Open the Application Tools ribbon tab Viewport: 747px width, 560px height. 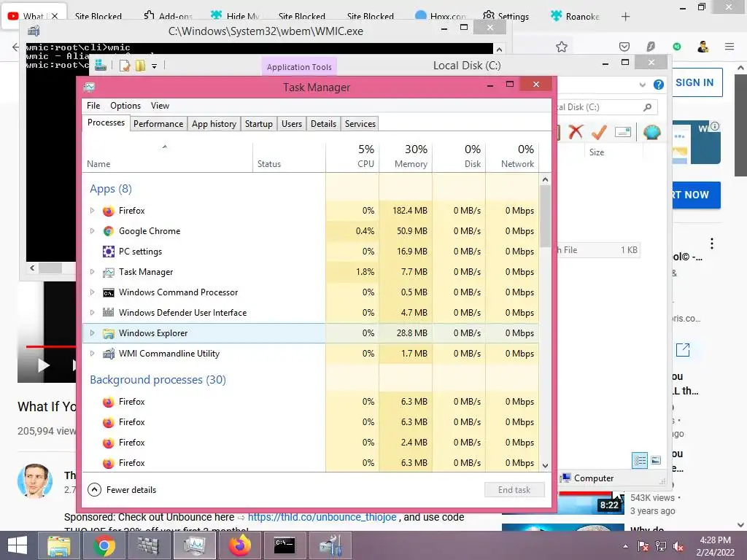tap(299, 67)
